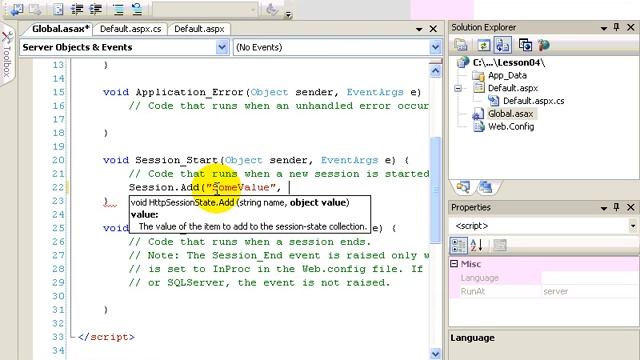Toggle Alphabetical sort in Properties
The image size is (640, 360).
coord(477,245)
